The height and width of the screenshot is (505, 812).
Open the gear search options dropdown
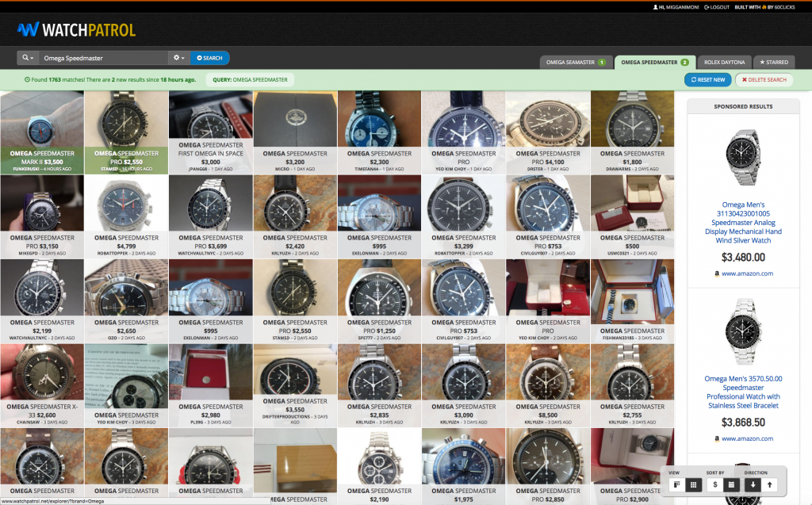click(178, 58)
